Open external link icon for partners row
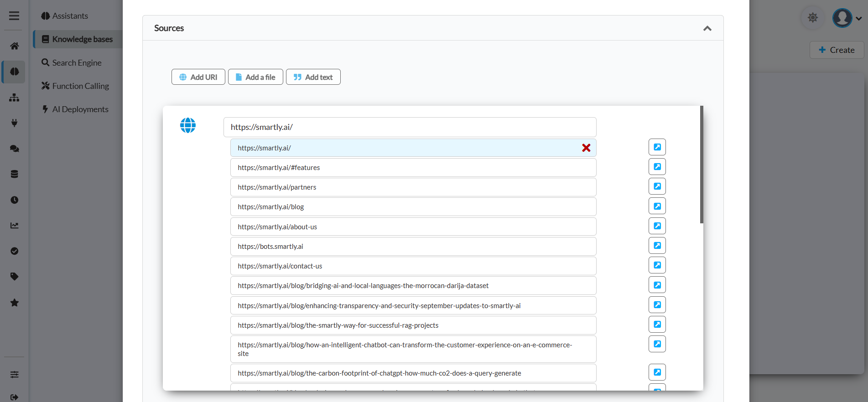Viewport: 868px width, 402px height. pyautogui.click(x=657, y=186)
